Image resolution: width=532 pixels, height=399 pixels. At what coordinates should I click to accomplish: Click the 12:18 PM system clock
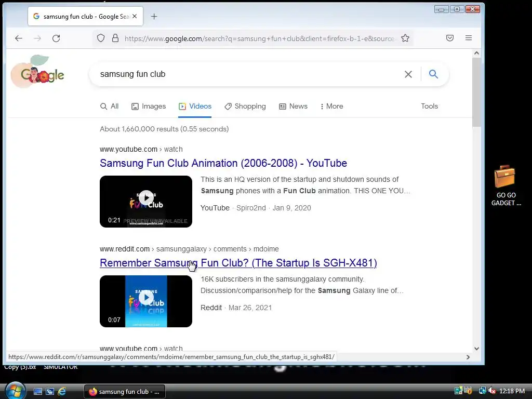pyautogui.click(x=512, y=391)
